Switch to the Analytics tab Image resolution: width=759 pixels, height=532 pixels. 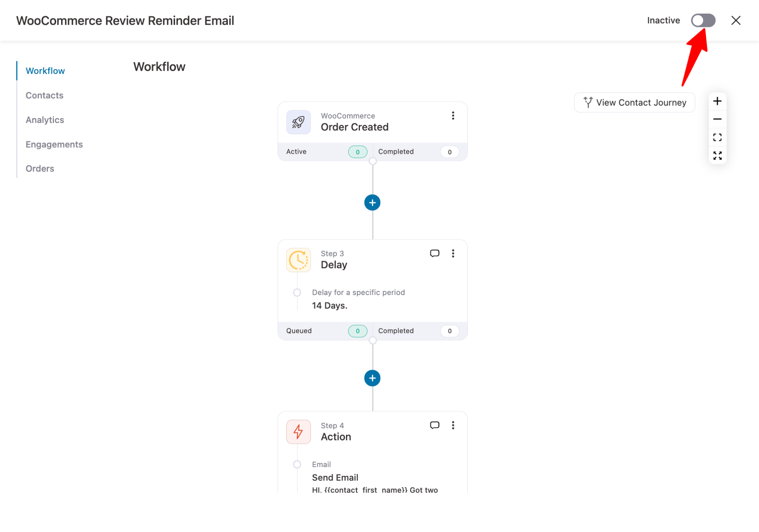[45, 120]
